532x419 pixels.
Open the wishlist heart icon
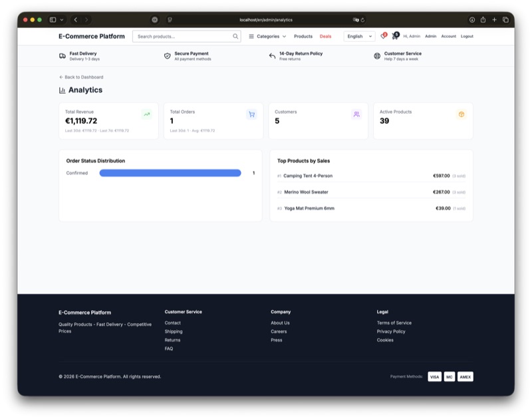pos(384,36)
